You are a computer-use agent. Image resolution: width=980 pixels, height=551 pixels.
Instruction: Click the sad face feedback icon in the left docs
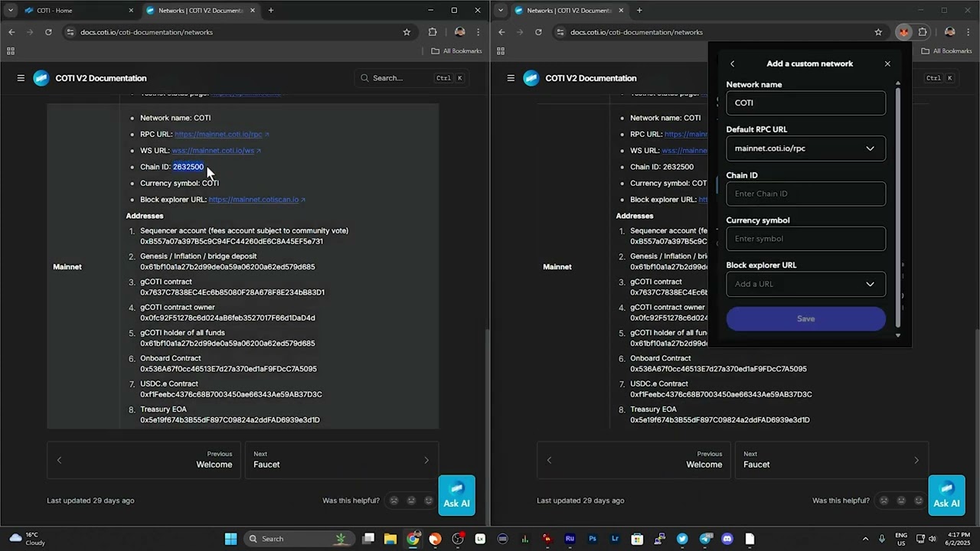point(394,500)
